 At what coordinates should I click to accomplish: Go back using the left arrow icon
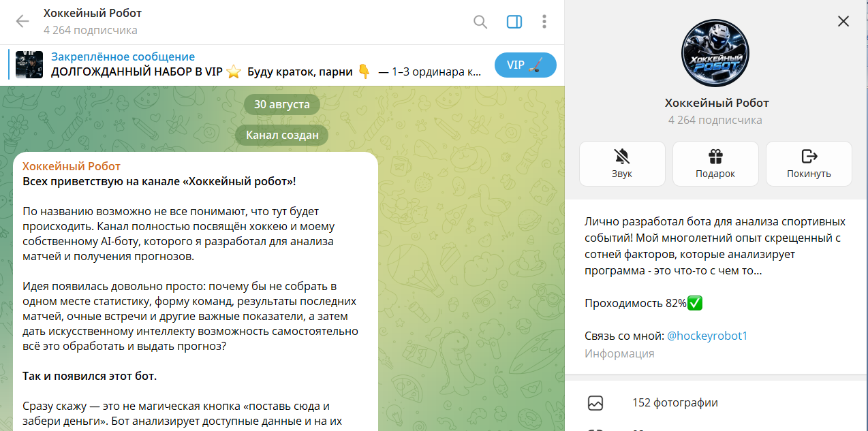pos(22,22)
